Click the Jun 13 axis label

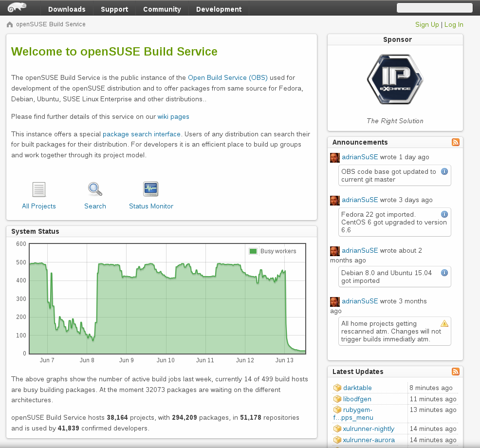[x=284, y=360]
